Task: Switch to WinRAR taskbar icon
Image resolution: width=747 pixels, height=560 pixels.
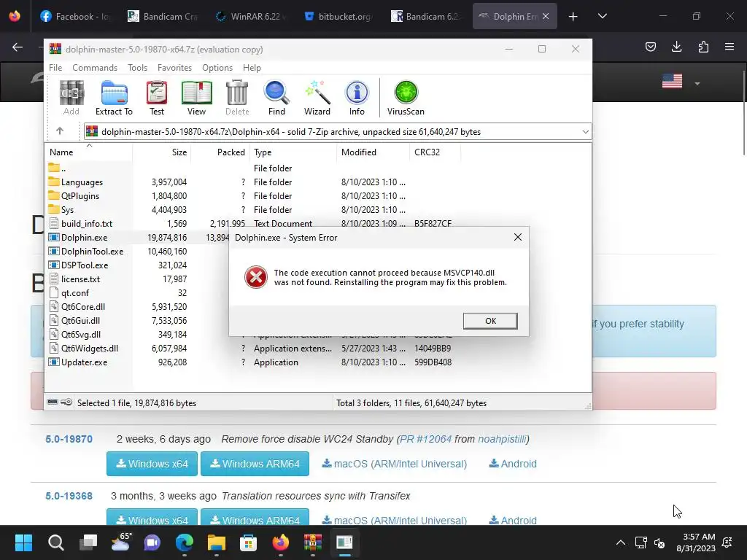Action: click(x=312, y=542)
